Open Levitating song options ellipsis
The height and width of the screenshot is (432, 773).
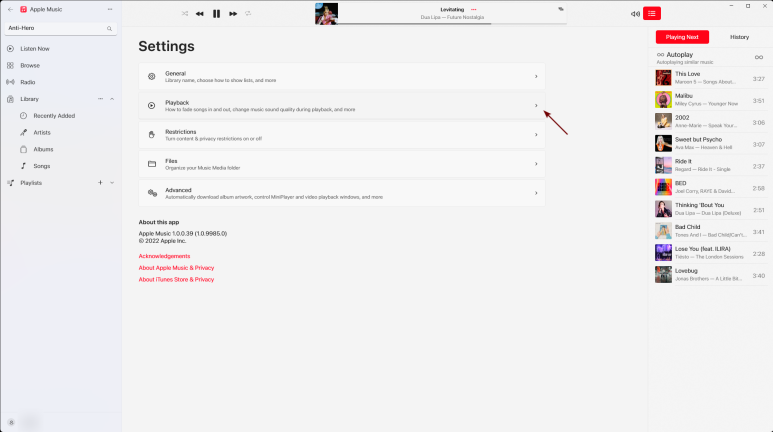coord(474,9)
